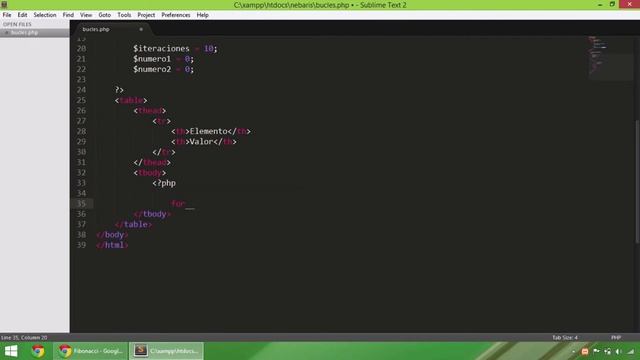The width and height of the screenshot is (640, 360).
Task: Open the Help menu
Action: (x=202, y=15)
